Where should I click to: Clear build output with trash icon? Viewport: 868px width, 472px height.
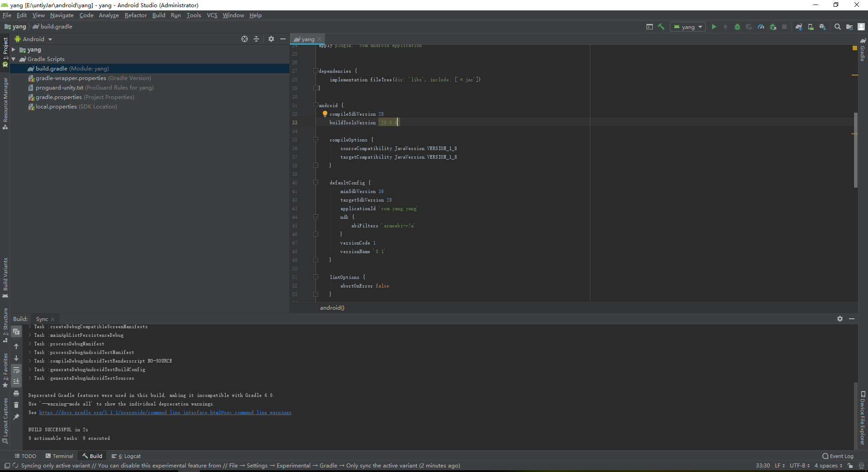(x=16, y=405)
